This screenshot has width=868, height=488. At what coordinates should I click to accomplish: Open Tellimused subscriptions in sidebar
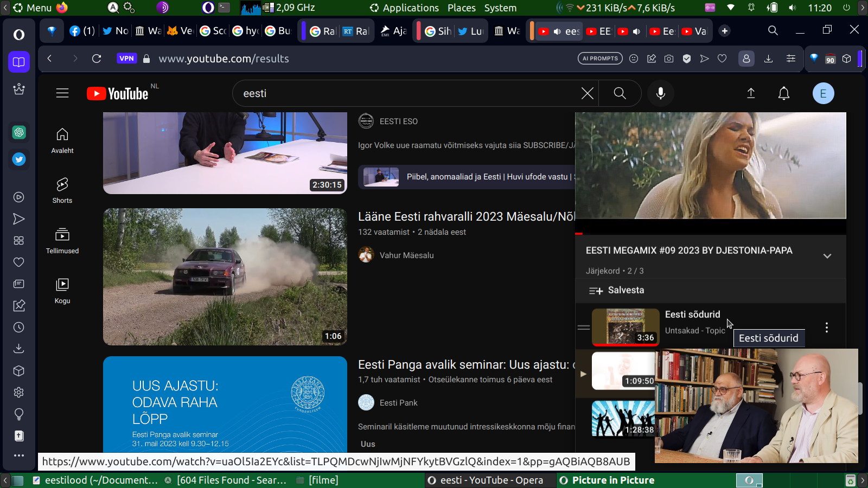(62, 241)
